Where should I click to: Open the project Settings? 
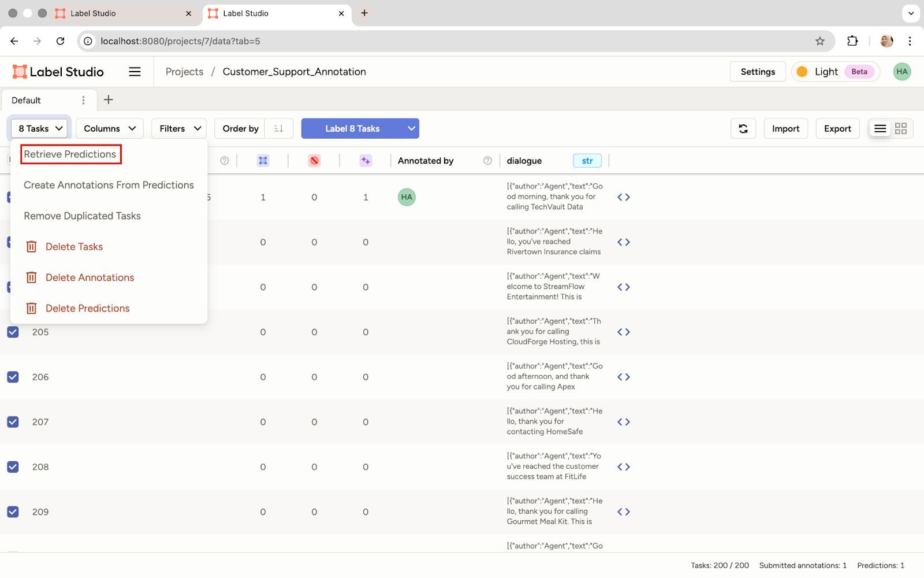click(x=757, y=72)
